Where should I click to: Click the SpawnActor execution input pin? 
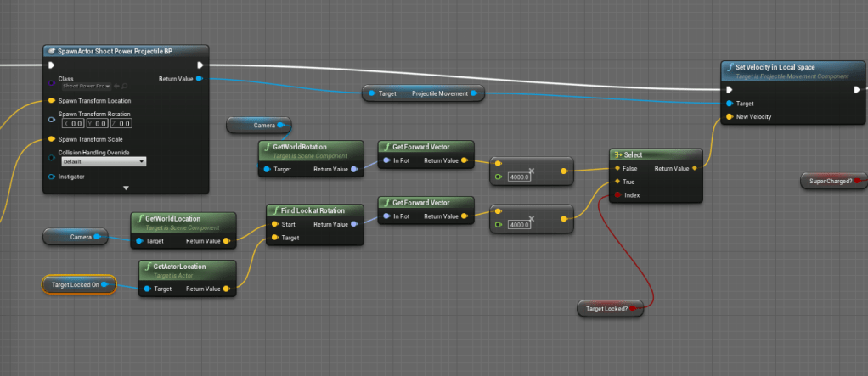[x=52, y=65]
